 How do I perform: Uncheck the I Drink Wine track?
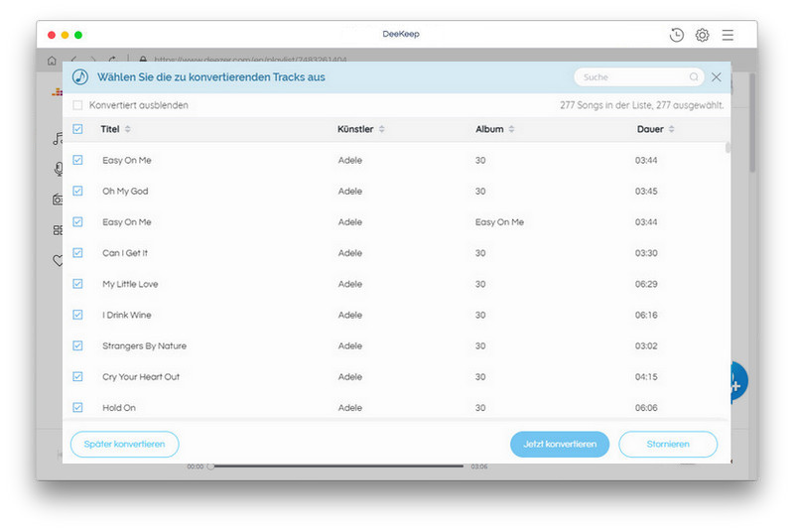(x=77, y=315)
